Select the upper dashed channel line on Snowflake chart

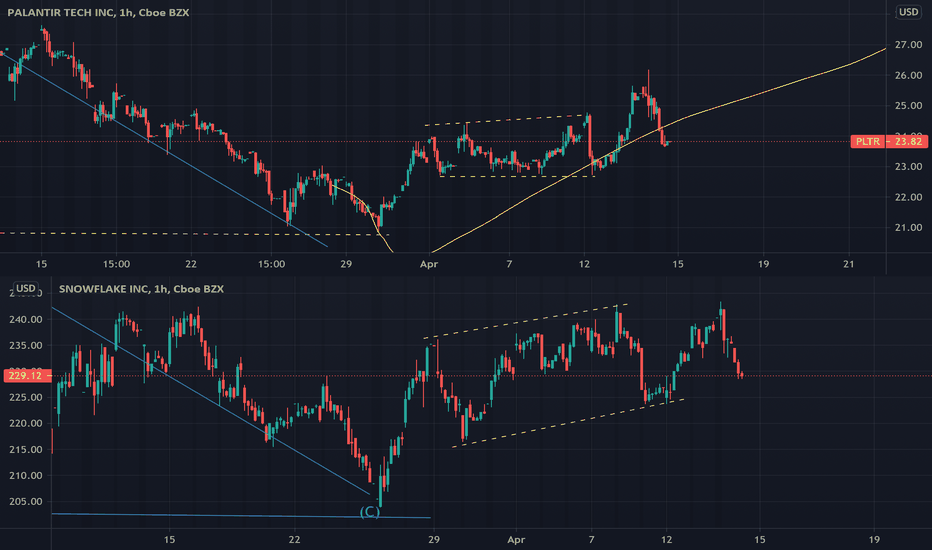coord(526,321)
